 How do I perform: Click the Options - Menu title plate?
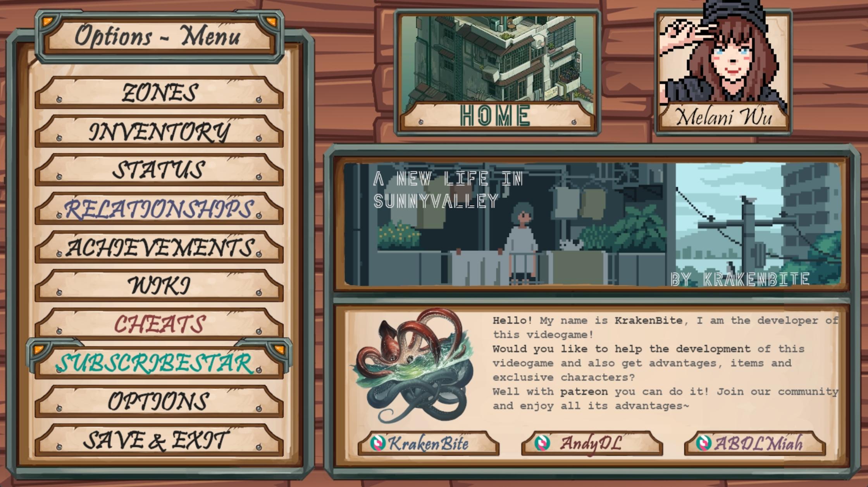coord(159,36)
